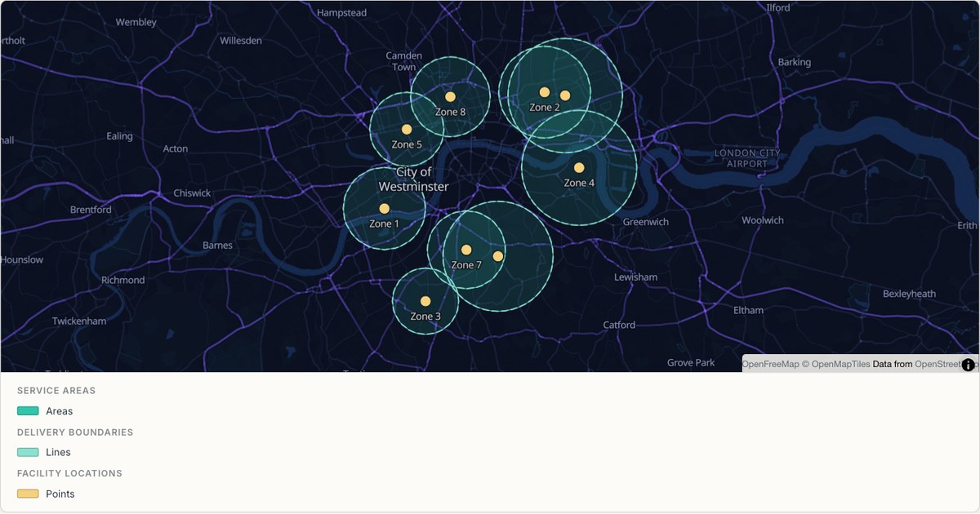Click the "Points" legend label
This screenshot has width=980, height=514.
point(60,494)
